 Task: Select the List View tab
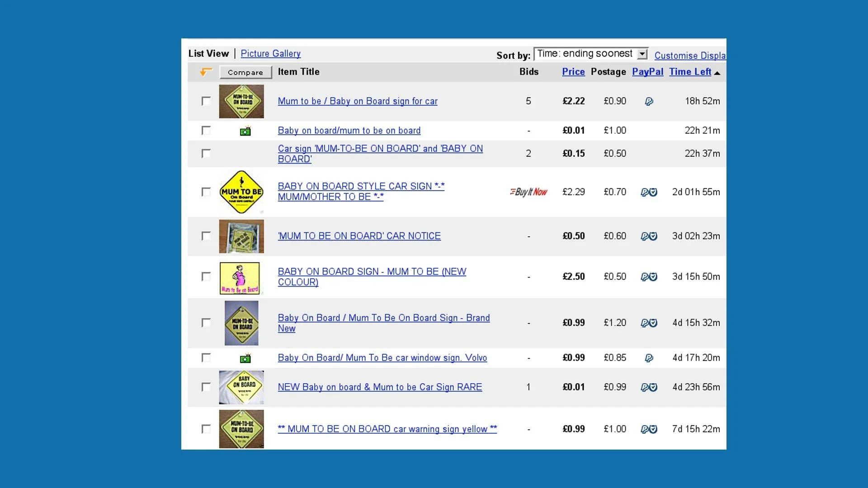[208, 53]
